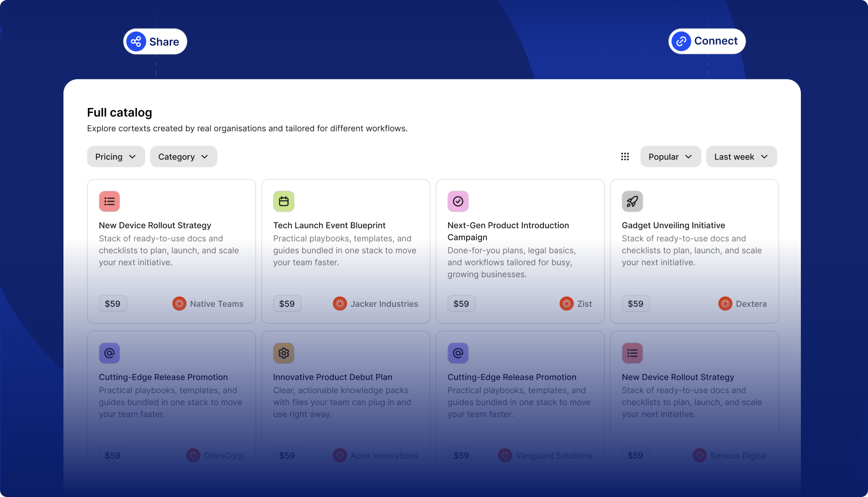Open the Gadget Unveiling Initiative title
This screenshot has height=497, width=868.
click(673, 226)
